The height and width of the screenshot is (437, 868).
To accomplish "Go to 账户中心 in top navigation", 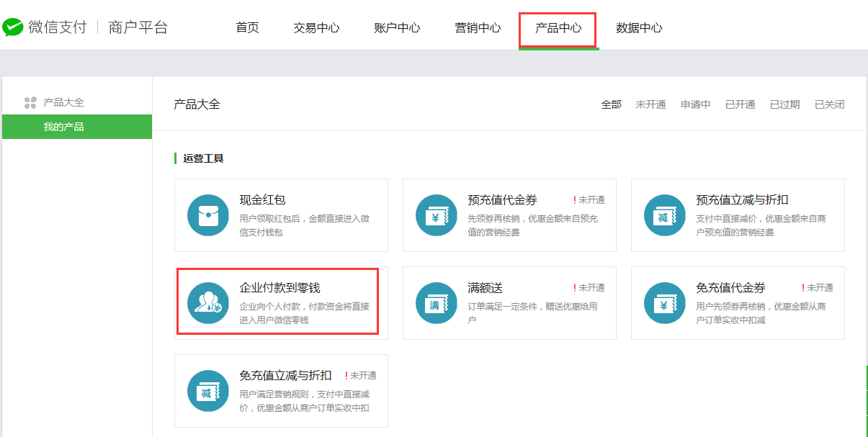I will point(397,28).
